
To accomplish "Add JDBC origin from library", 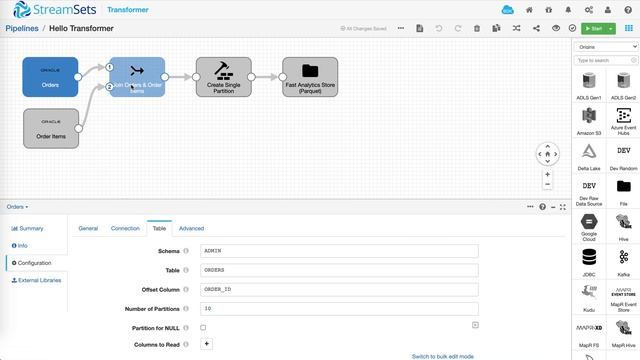I will 589,263.
